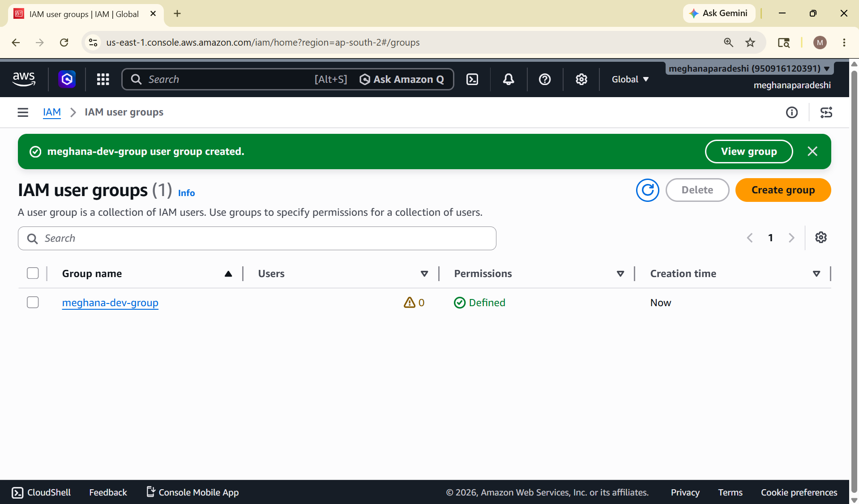The height and width of the screenshot is (504, 859).
Task: Go to the previous table page
Action: (750, 238)
